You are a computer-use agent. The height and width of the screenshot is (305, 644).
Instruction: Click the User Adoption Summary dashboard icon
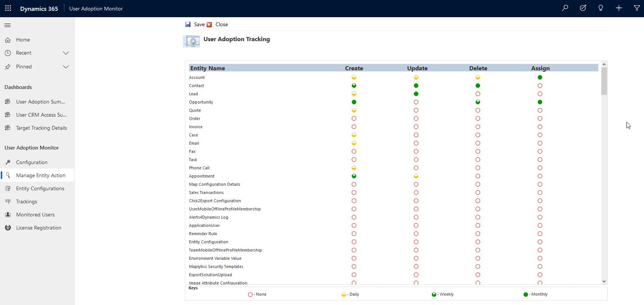pyautogui.click(x=7, y=102)
